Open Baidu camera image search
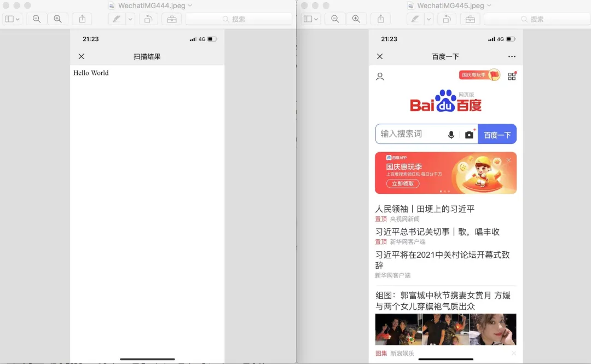 click(x=470, y=135)
